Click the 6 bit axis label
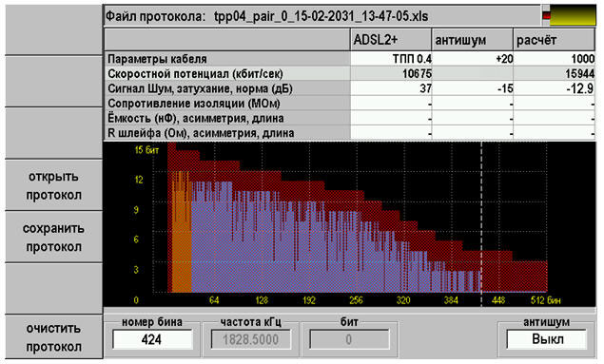 coord(136,239)
